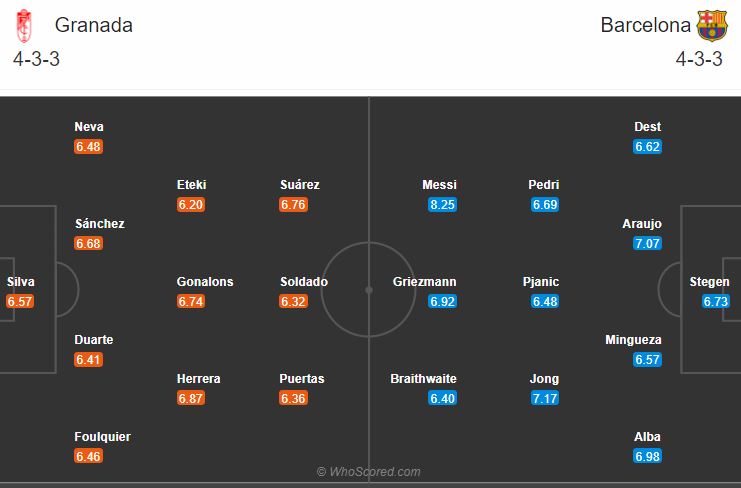Click Alba's 6.98 rating badge
Screen dimensions: 741x488
coord(647,456)
